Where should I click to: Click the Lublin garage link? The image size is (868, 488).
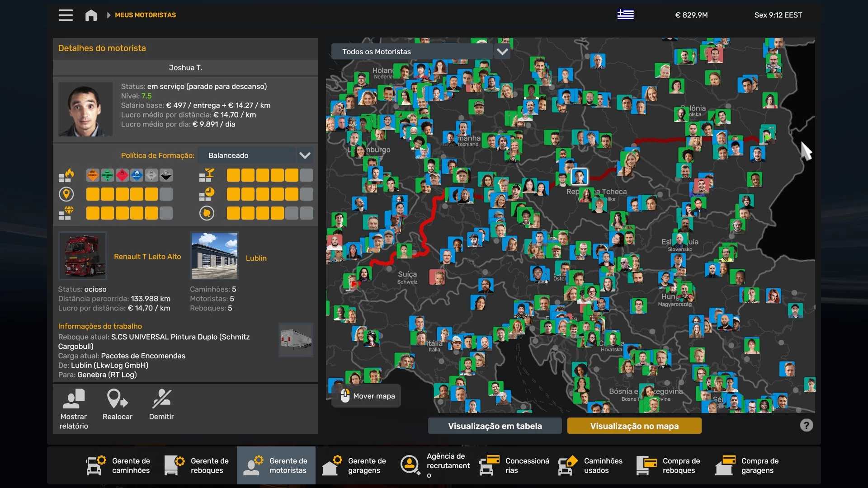click(x=256, y=258)
